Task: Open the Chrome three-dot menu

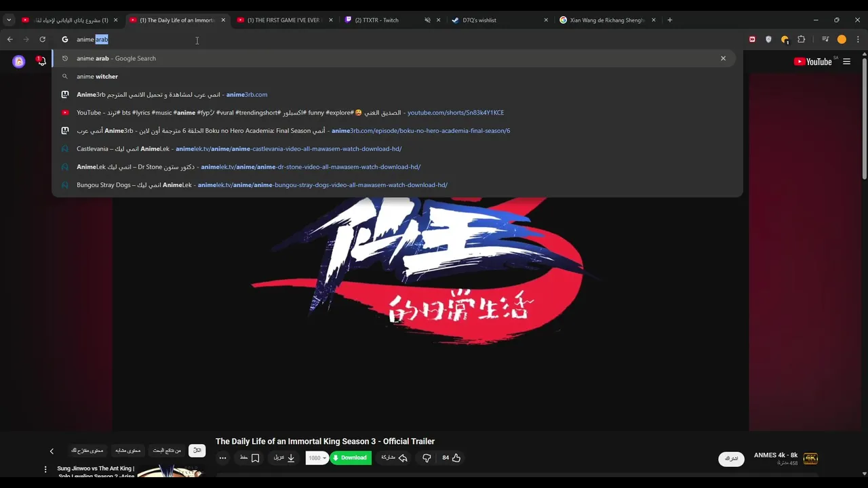Action: 859,39
